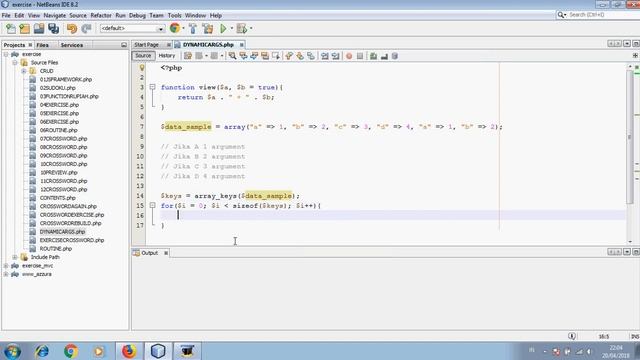Screen dimensions: 640x360
Task: Open the File menu
Action: coord(6,16)
